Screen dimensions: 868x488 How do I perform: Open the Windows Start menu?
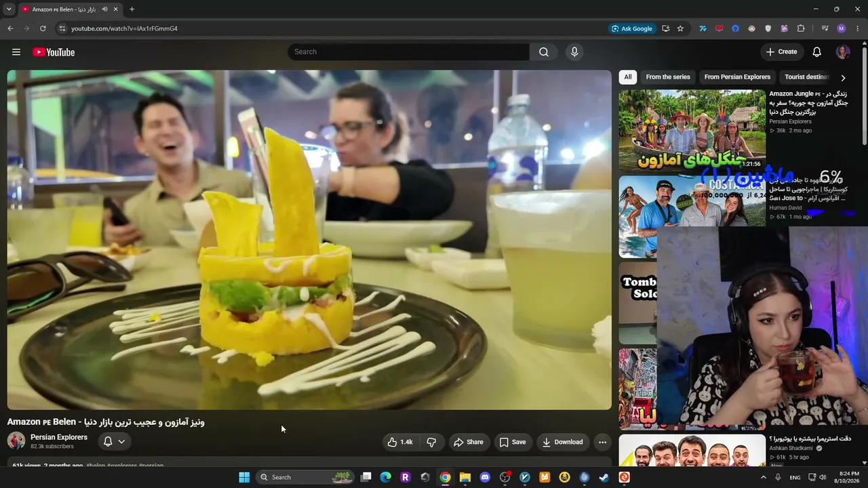coord(244,477)
